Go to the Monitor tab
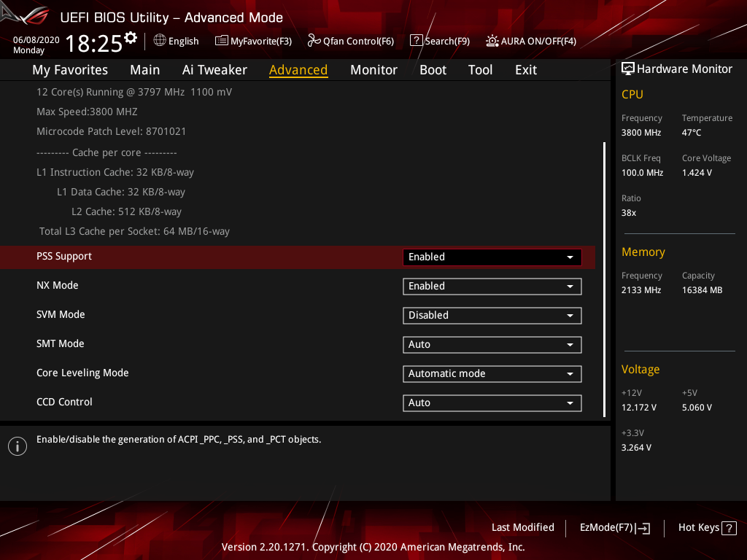The width and height of the screenshot is (747, 560). (x=373, y=70)
